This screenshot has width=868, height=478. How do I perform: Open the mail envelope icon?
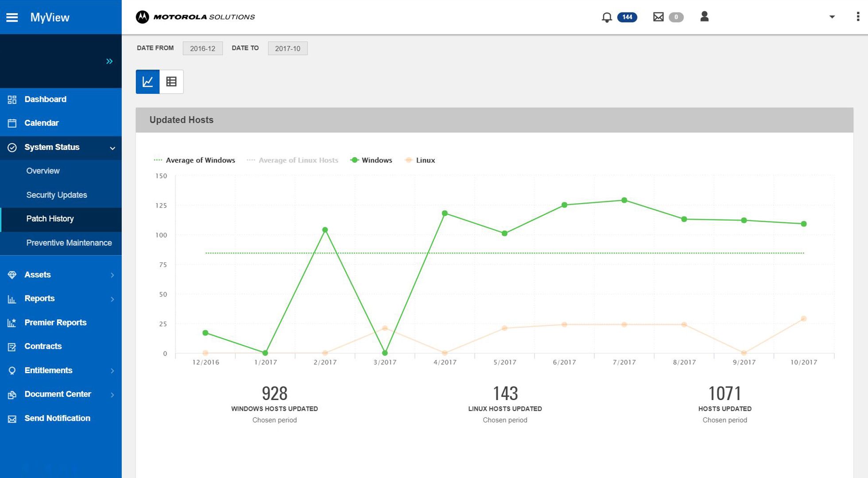658,17
